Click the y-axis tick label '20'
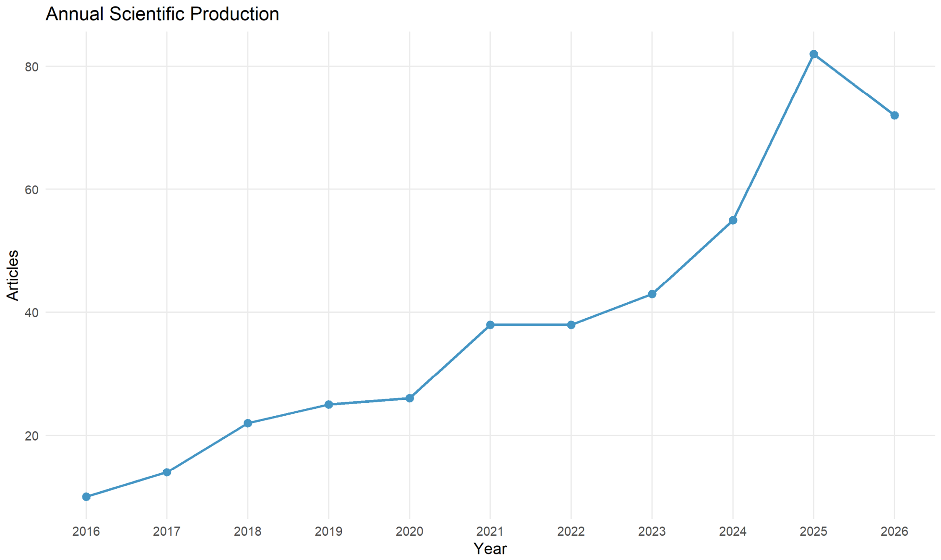This screenshot has width=941, height=560. 31,436
